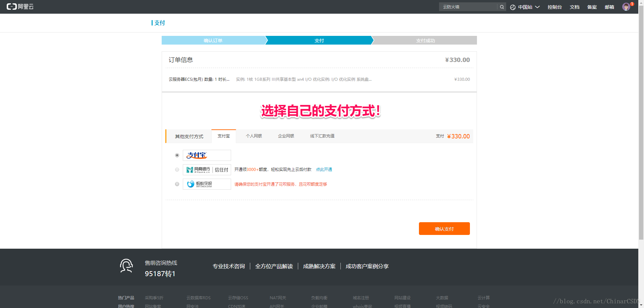The height and width of the screenshot is (308, 644).
Task: Switch to the 个人网银 tab
Action: click(x=254, y=136)
